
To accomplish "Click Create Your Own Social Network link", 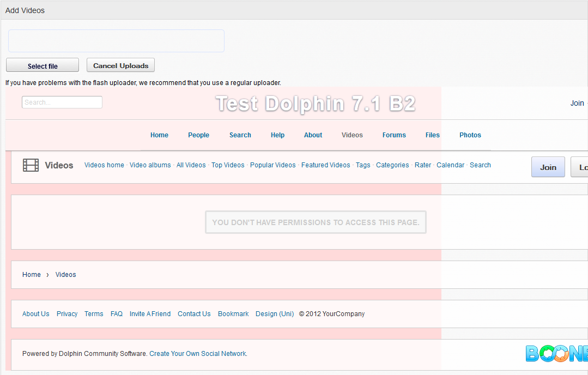I will pos(198,354).
